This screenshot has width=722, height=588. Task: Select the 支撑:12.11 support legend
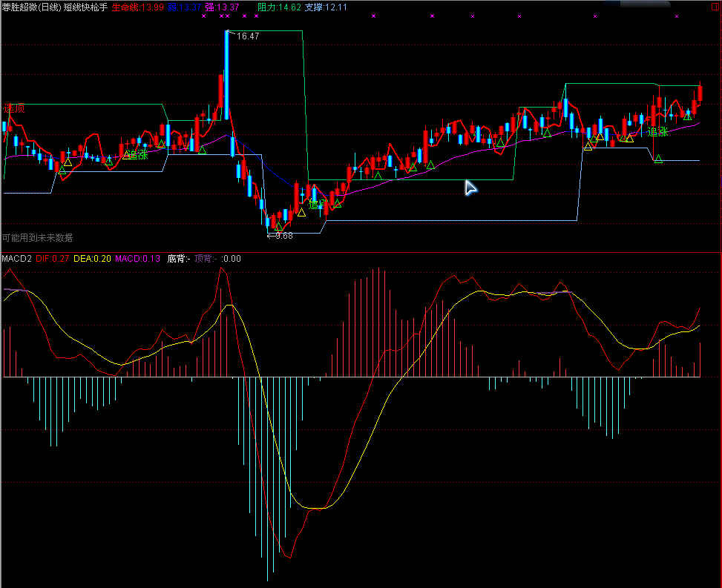click(x=326, y=7)
